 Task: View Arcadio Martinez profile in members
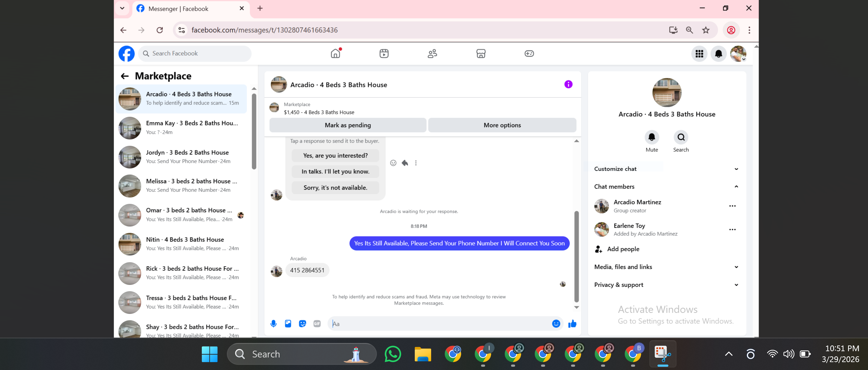(x=637, y=206)
